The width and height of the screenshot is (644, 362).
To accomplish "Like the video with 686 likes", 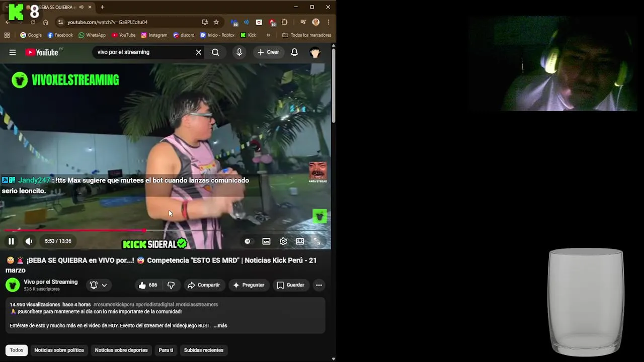I will (x=148, y=285).
